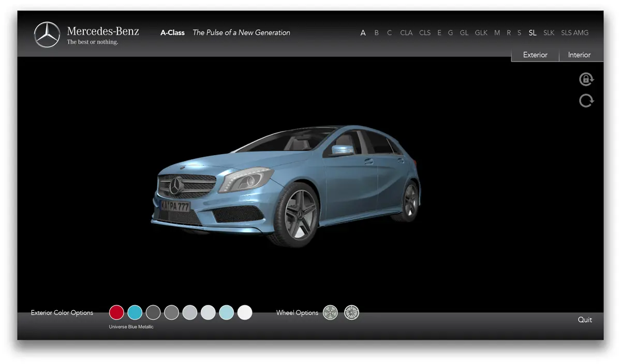Image resolution: width=621 pixels, height=364 pixels.
Task: Choose the white exterior color
Action: click(245, 312)
